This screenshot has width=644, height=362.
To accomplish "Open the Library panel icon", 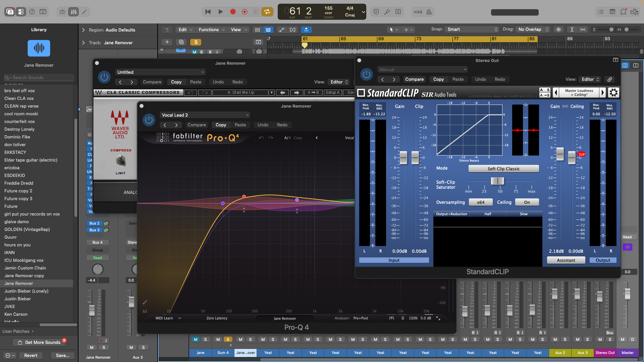I will tap(10, 12).
